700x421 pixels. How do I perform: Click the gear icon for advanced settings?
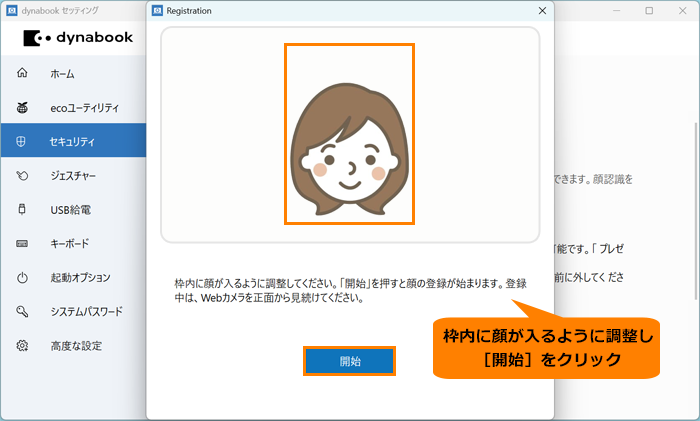click(x=22, y=346)
